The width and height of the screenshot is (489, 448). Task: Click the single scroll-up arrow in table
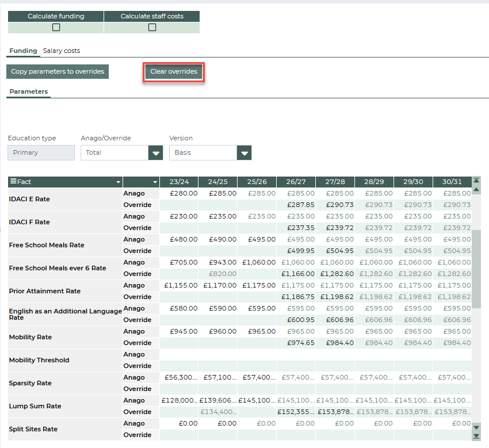click(x=476, y=189)
